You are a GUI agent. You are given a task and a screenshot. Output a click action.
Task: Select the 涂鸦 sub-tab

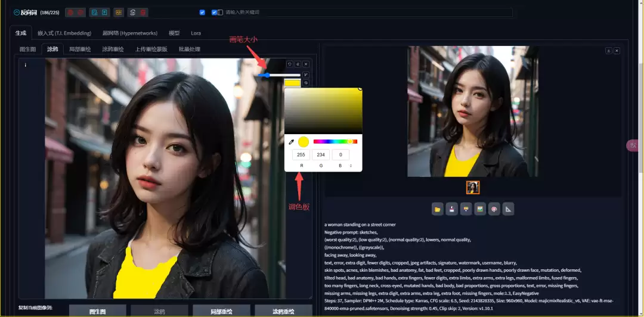(52, 49)
